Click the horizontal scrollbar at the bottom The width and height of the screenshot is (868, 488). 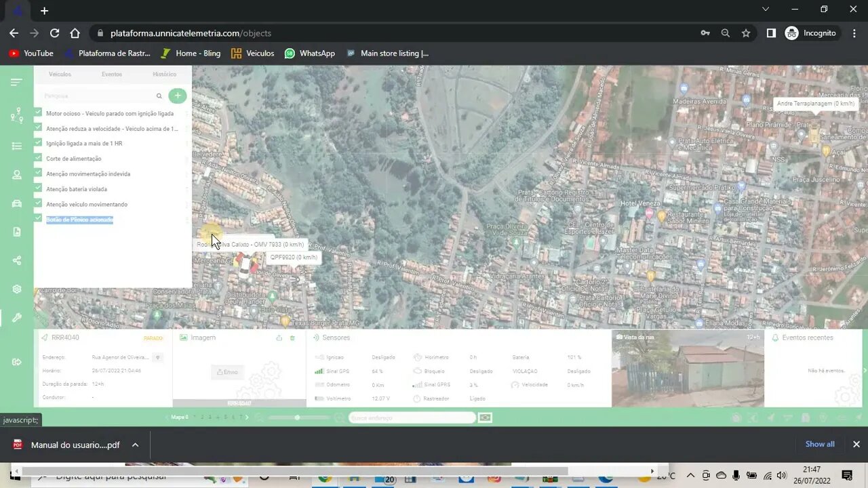point(294,471)
